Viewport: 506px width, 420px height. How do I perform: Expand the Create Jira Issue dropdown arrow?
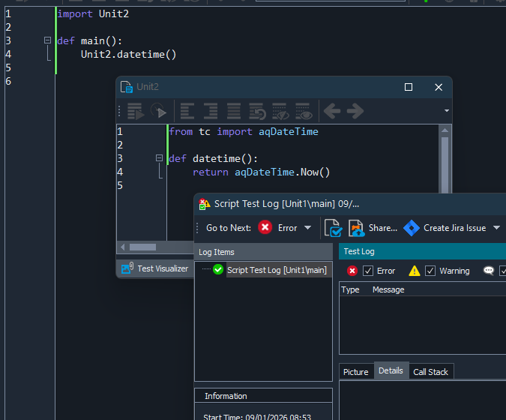click(x=496, y=228)
